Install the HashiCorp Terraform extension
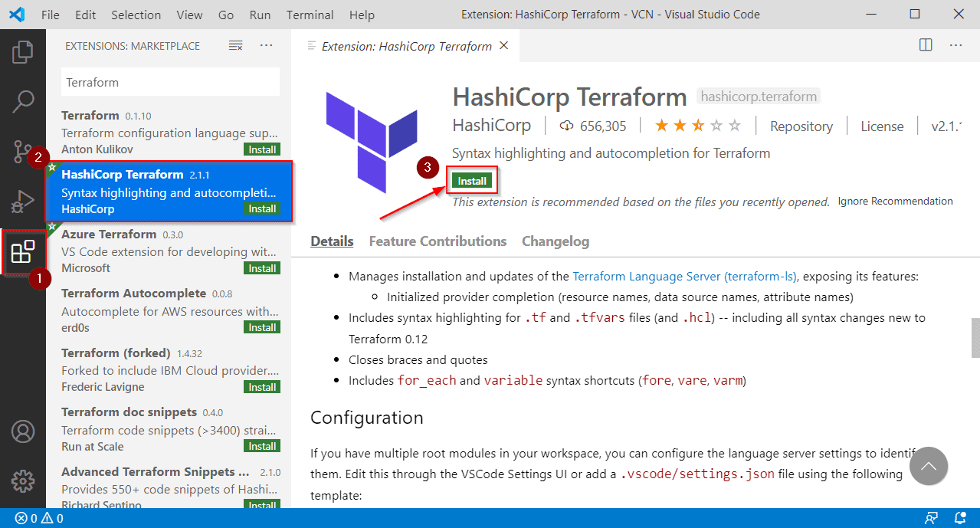The height and width of the screenshot is (528, 980). [x=472, y=180]
